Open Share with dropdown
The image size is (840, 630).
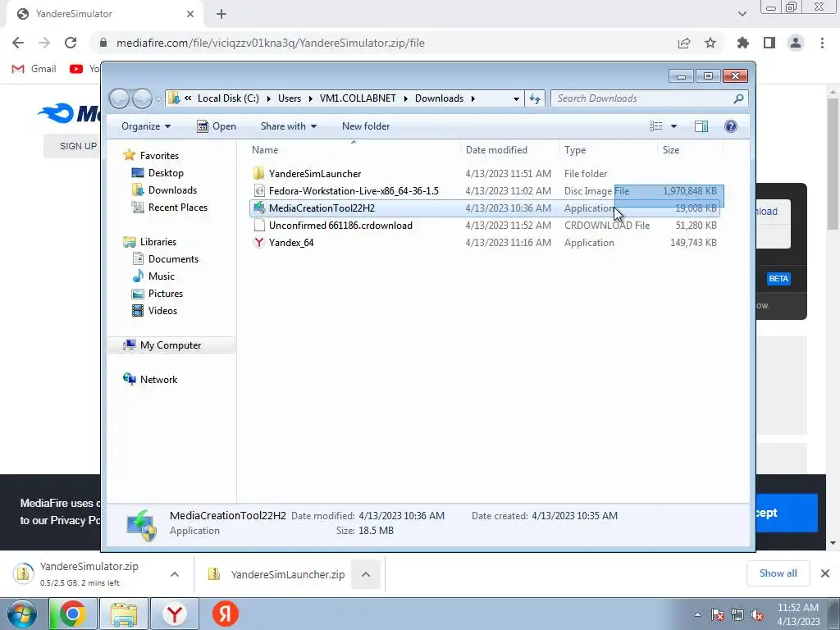288,126
